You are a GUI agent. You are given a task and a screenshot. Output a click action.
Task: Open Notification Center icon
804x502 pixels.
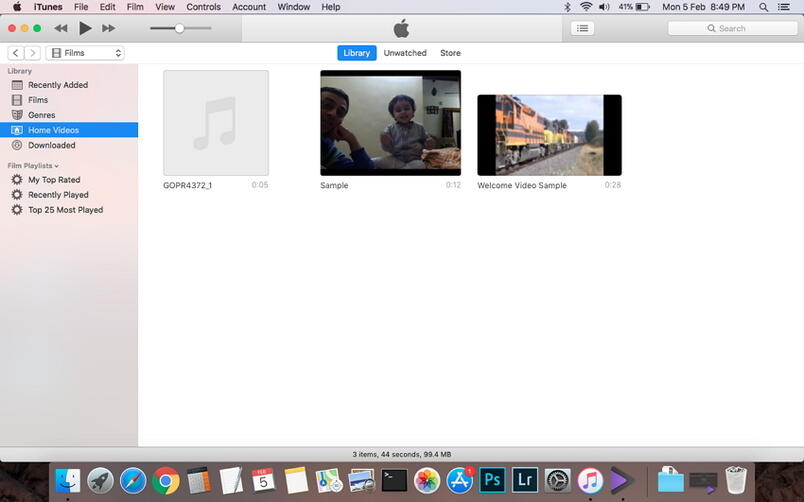point(783,7)
